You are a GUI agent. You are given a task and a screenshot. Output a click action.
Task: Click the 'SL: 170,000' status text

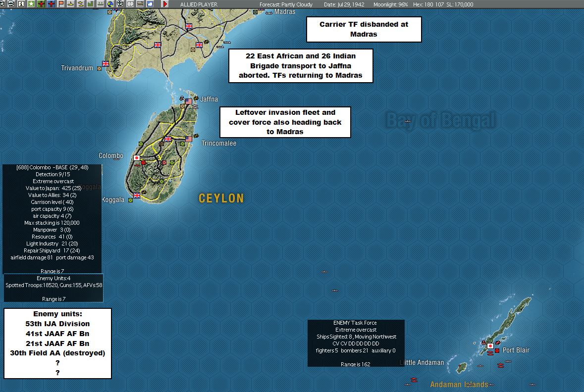460,4
